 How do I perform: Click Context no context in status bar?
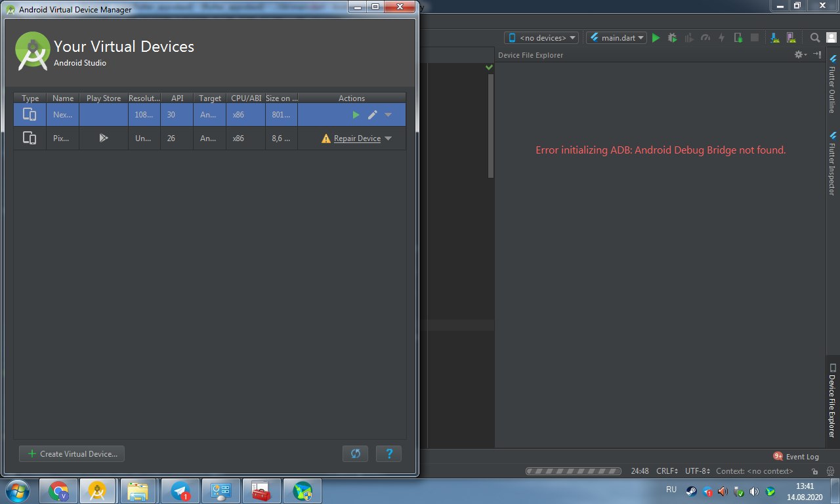tap(755, 471)
